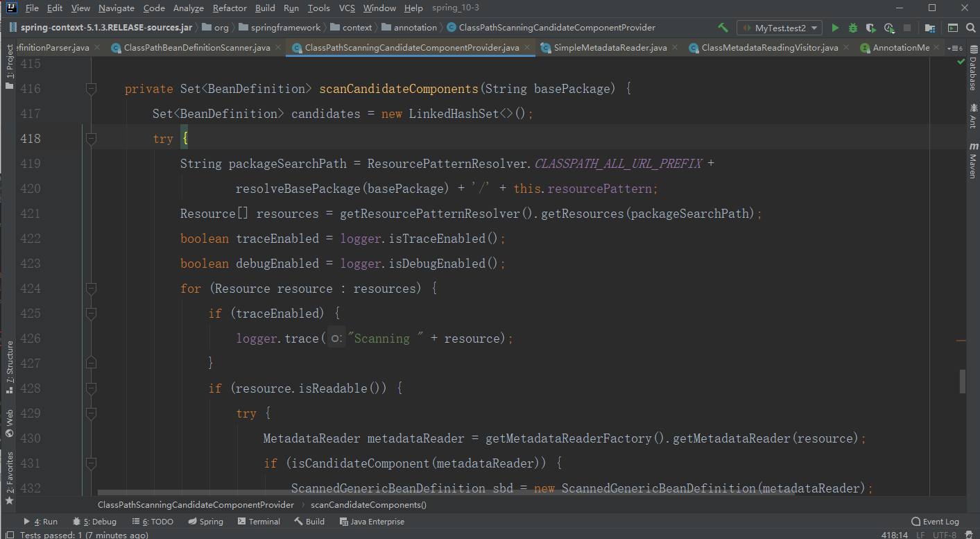Open the Maven tool window
The image size is (980, 539).
[973, 160]
